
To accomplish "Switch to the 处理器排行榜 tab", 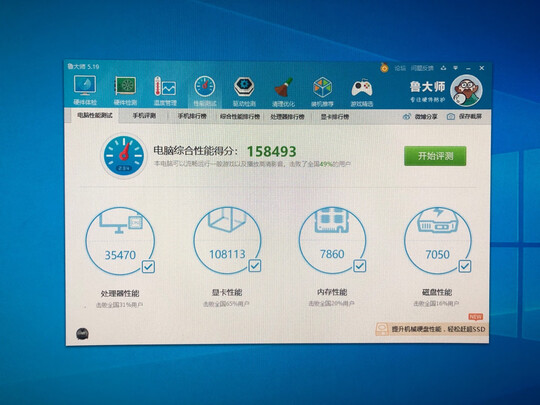I will pyautogui.click(x=287, y=117).
